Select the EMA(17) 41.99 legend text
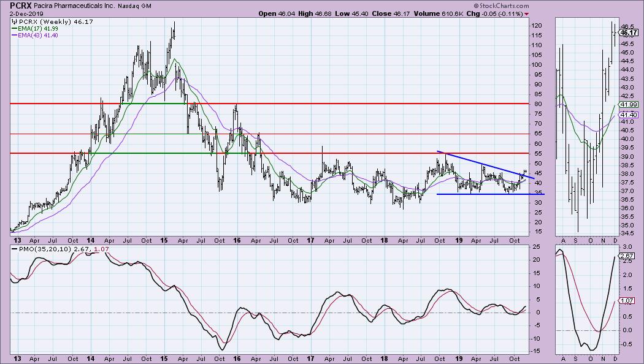 click(x=38, y=29)
